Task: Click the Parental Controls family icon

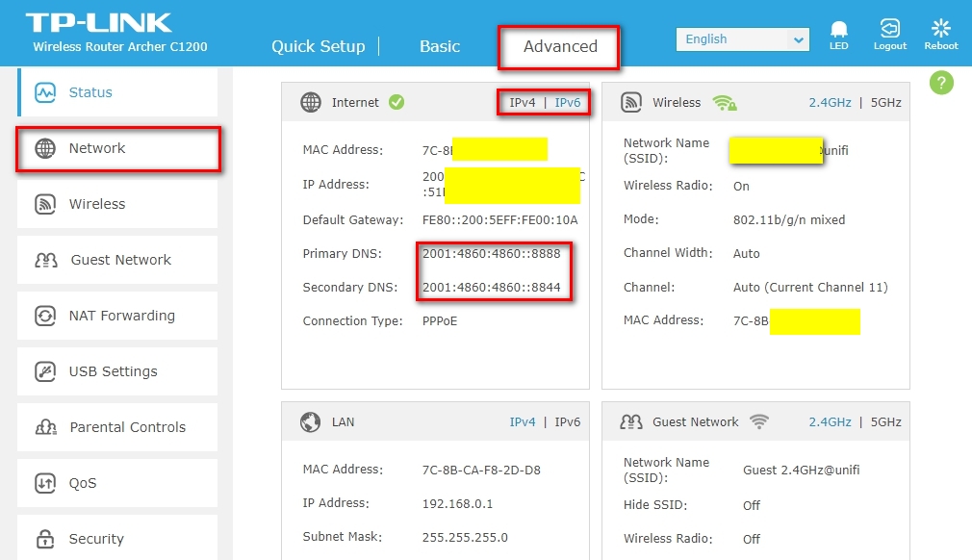Action: tap(46, 427)
